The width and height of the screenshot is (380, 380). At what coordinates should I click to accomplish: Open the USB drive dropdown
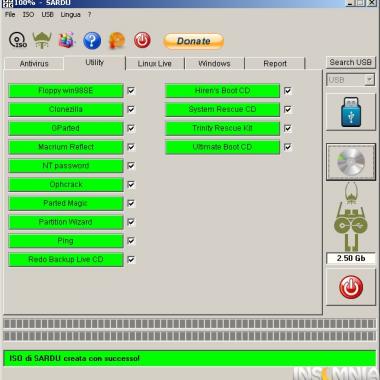point(369,80)
